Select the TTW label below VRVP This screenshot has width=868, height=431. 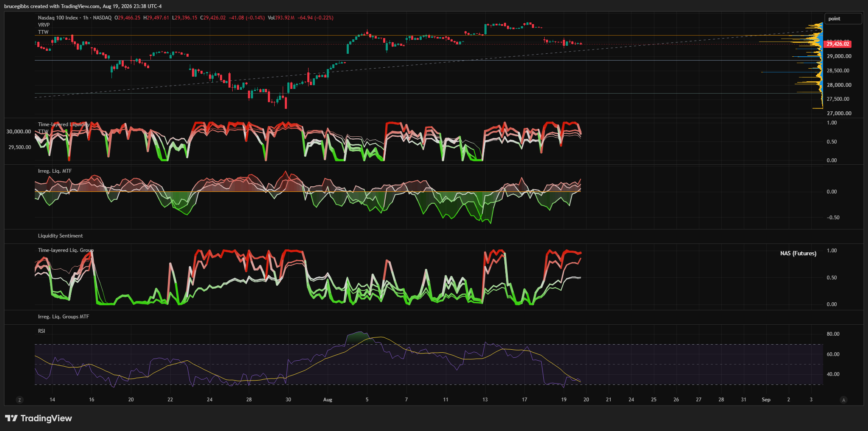click(x=43, y=32)
